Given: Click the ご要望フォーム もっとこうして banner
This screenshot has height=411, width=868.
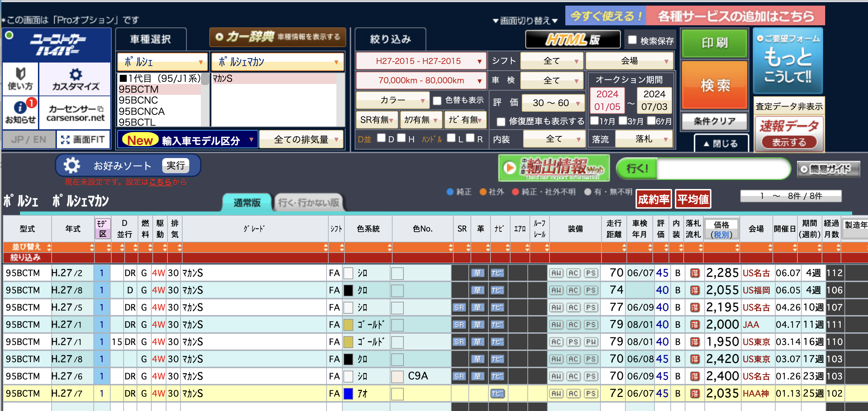Looking at the screenshot, I should (788, 61).
